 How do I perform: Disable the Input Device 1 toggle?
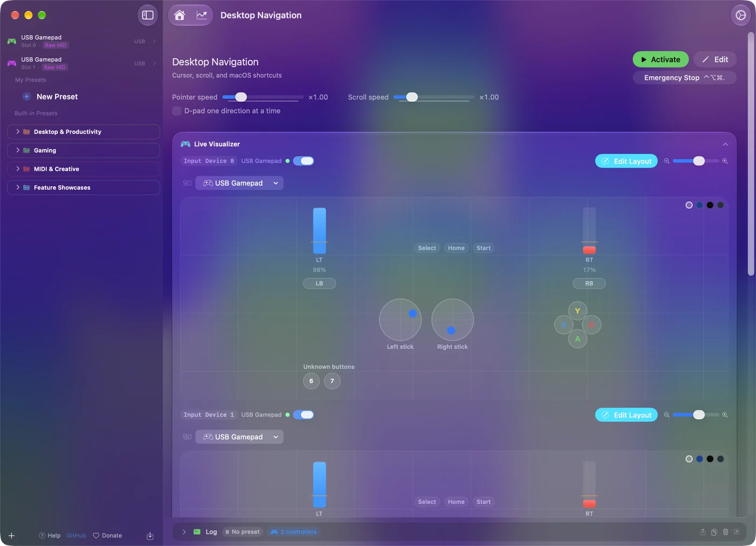pyautogui.click(x=303, y=415)
